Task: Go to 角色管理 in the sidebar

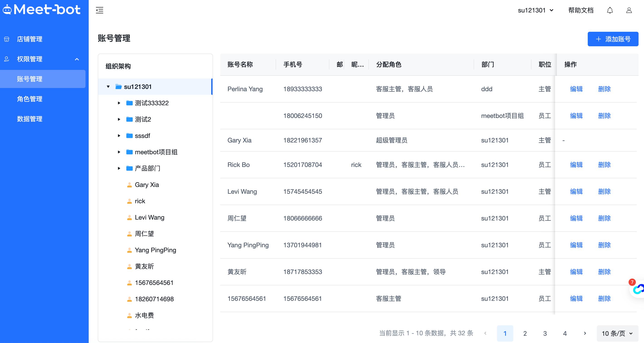Action: click(29, 99)
